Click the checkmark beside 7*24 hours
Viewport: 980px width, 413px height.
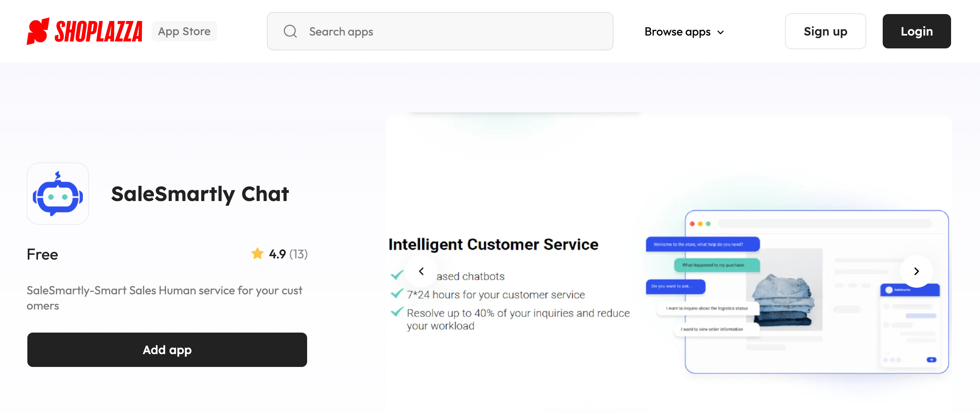tap(397, 294)
